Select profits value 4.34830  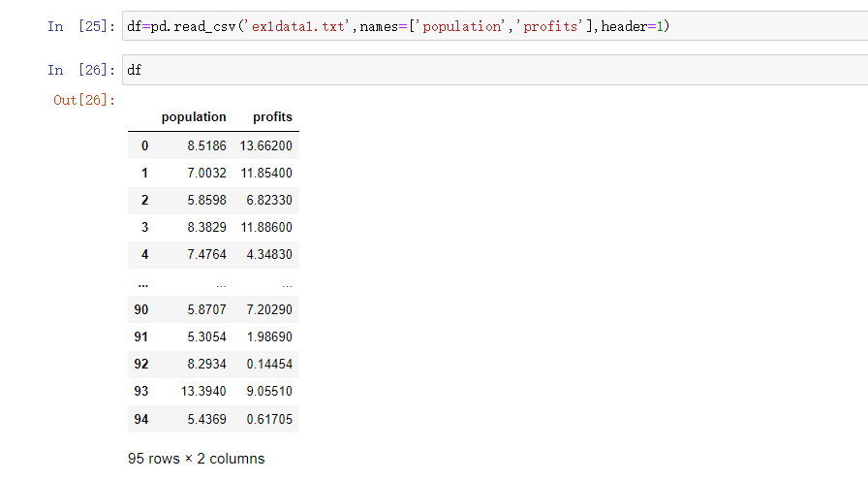point(269,254)
